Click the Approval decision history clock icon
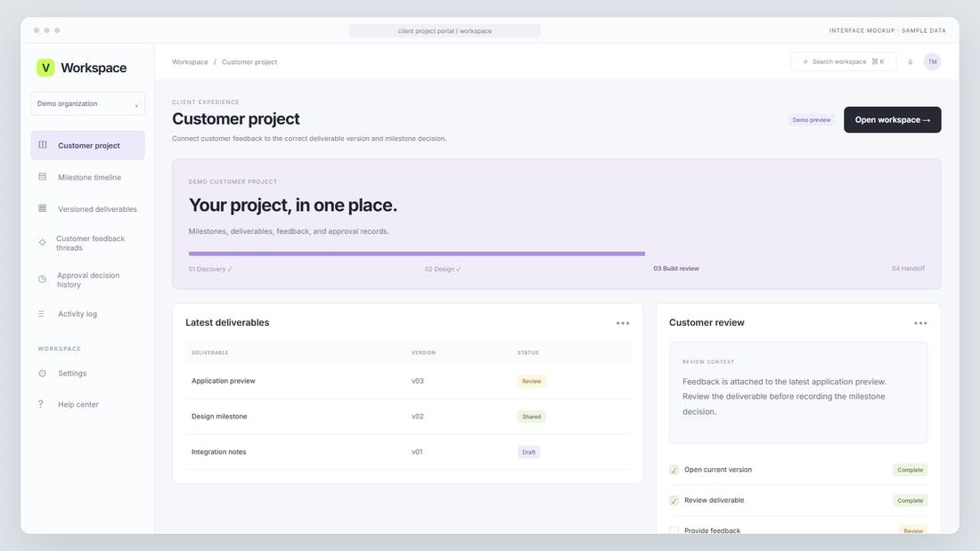 tap(43, 280)
